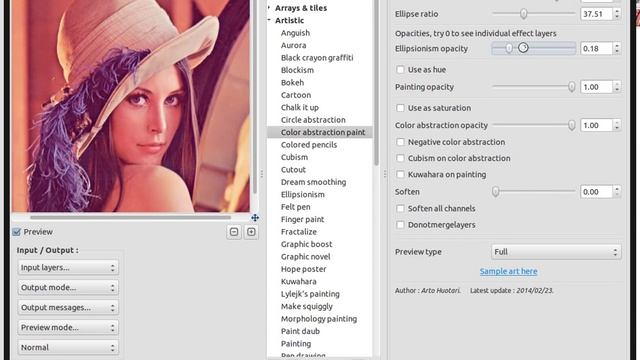Select the Graphic boost filter
640x360 pixels.
(307, 244)
